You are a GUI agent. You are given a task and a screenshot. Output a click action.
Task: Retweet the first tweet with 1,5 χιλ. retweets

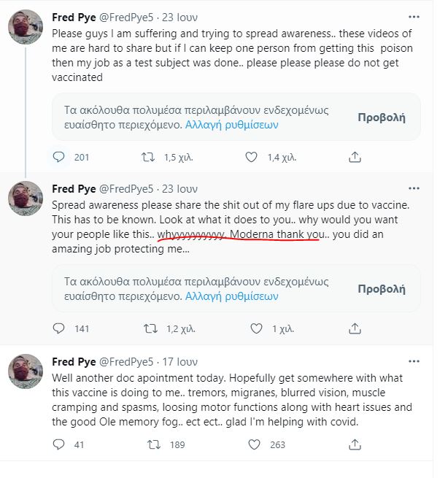coord(147,156)
